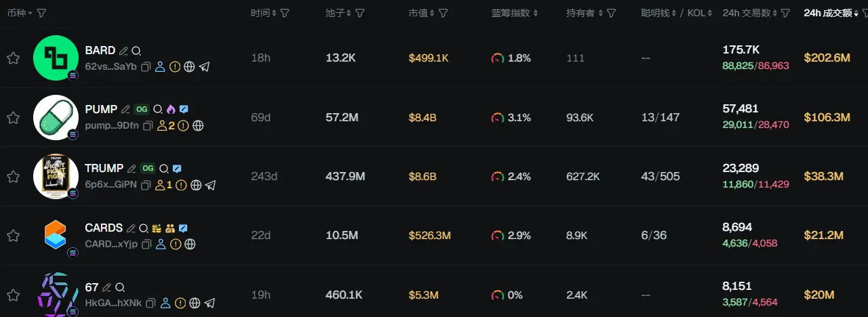Viewport: 868px width, 317px height.
Task: Open the filter funnel on 市值 column
Action: [x=443, y=13]
